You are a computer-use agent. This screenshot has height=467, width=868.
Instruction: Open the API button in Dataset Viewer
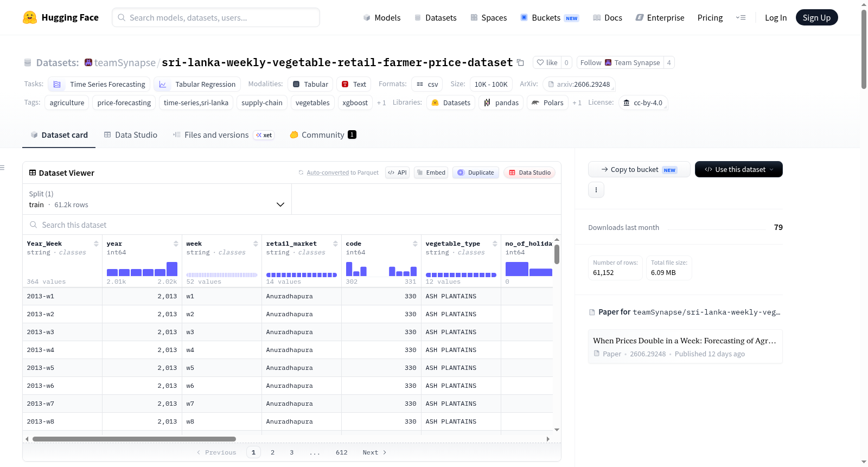pos(397,172)
